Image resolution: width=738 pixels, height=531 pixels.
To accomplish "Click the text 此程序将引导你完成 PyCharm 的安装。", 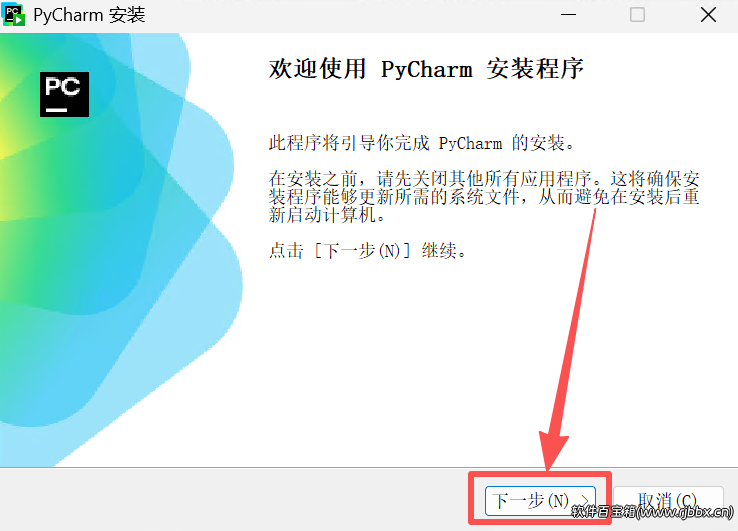I will point(422,143).
